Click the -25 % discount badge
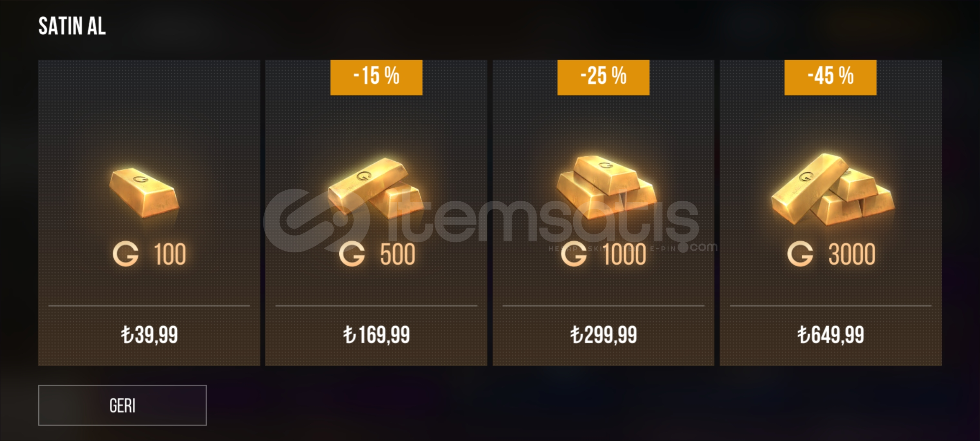 (x=604, y=78)
